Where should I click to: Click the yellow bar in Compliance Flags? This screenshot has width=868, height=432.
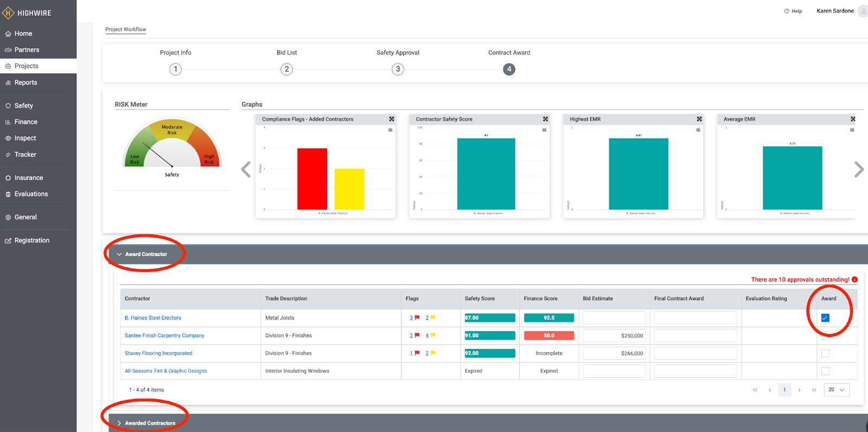(349, 189)
